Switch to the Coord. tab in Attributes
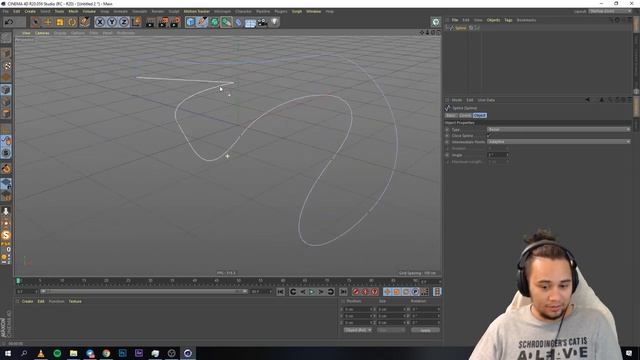 [465, 116]
